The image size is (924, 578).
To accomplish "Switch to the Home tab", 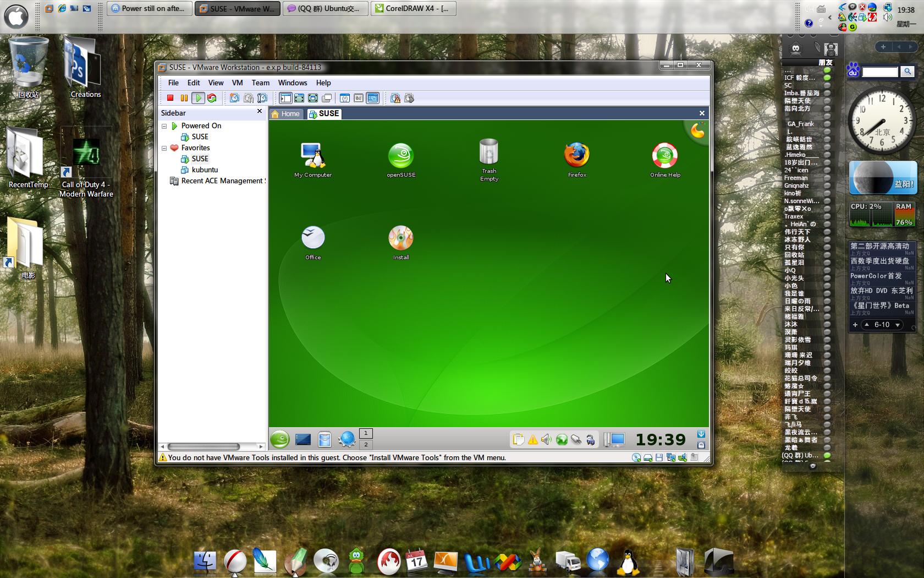I will (x=286, y=113).
